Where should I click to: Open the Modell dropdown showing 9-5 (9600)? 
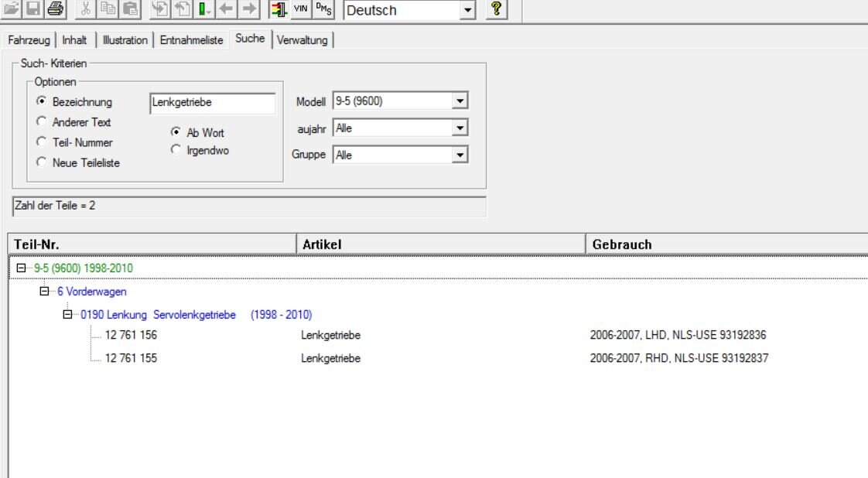point(460,102)
